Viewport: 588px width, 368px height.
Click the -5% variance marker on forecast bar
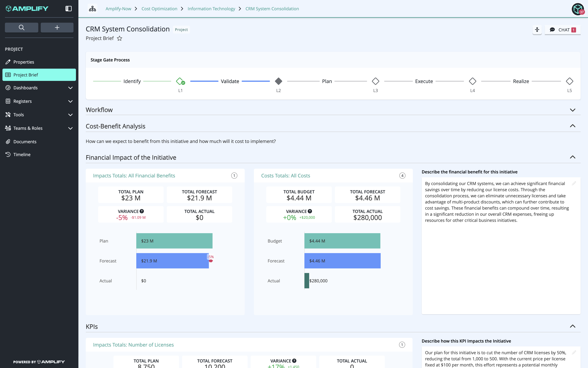click(211, 258)
